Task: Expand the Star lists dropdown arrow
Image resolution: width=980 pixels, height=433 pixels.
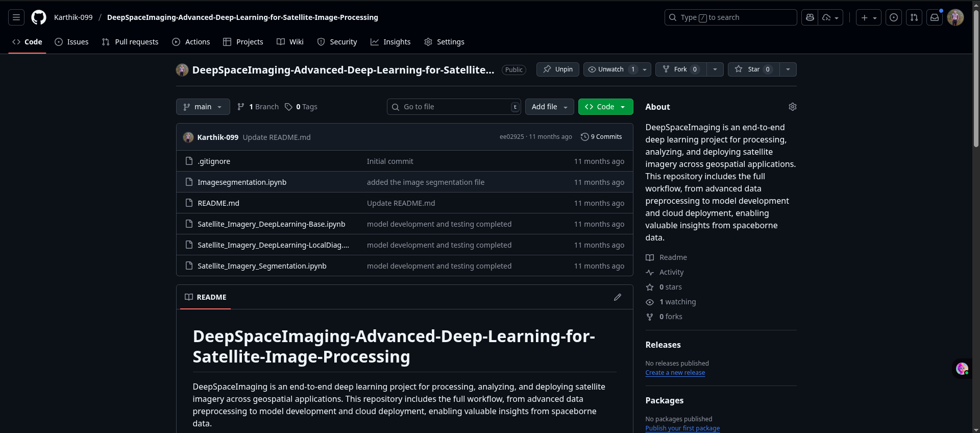Action: point(788,69)
